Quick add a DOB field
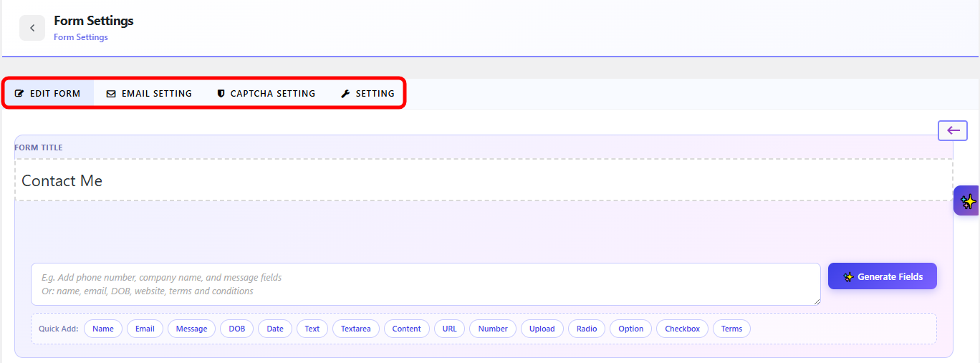 (236, 329)
